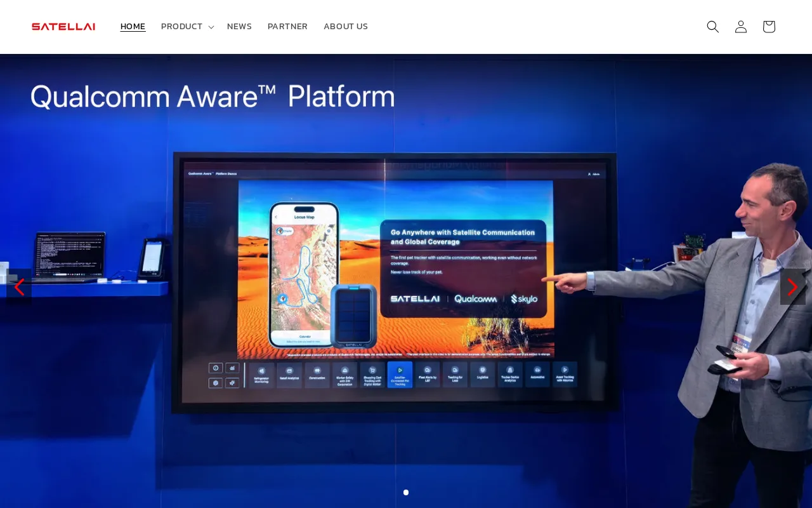Open the NEWS page
The height and width of the screenshot is (508, 812).
[x=239, y=27]
